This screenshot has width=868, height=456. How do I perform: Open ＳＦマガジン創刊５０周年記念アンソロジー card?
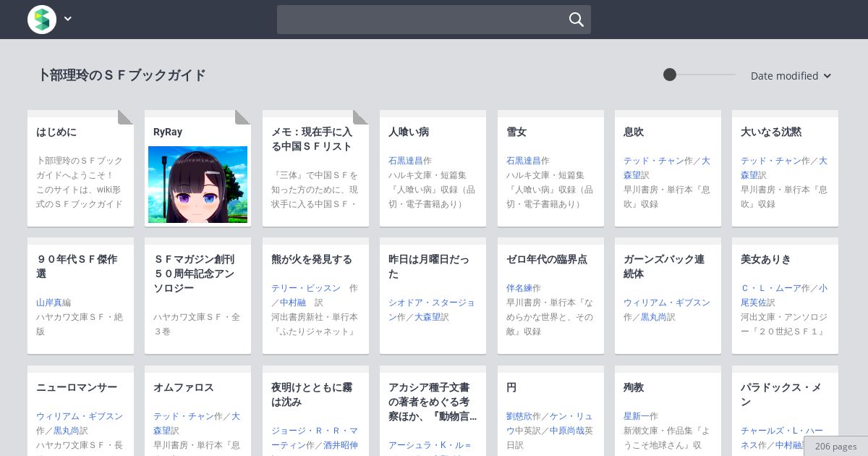[197, 295]
